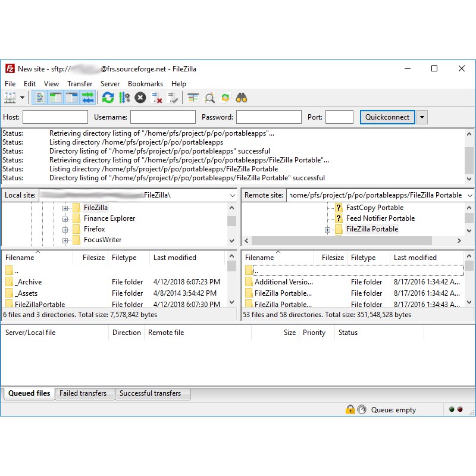
Task: Sort the local list by Last modified
Action: (x=174, y=258)
